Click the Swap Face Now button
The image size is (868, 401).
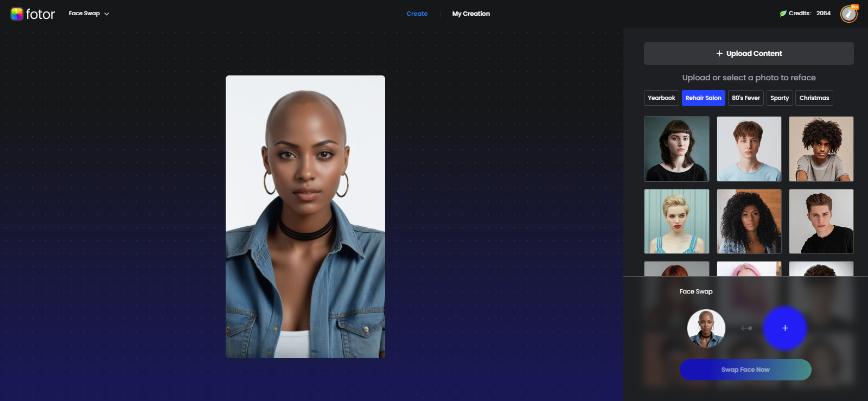[x=745, y=370]
